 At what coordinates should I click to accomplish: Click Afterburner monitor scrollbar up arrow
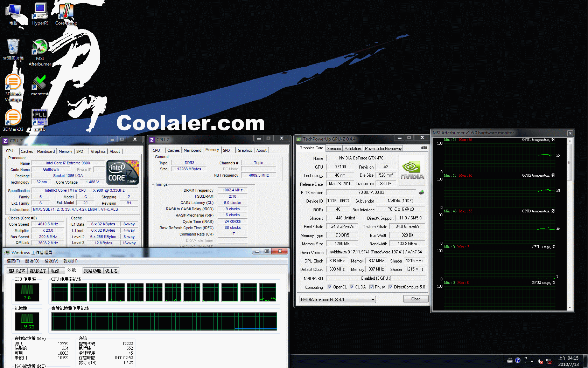pos(570,141)
